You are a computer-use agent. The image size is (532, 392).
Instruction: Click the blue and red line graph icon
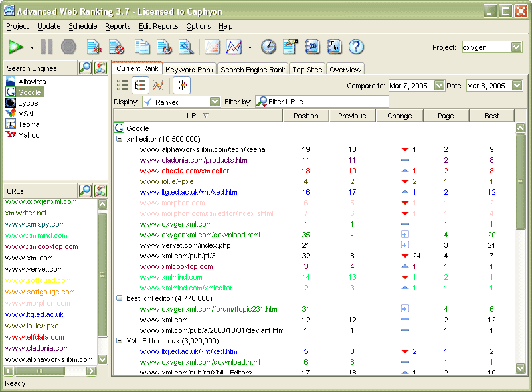tap(234, 47)
